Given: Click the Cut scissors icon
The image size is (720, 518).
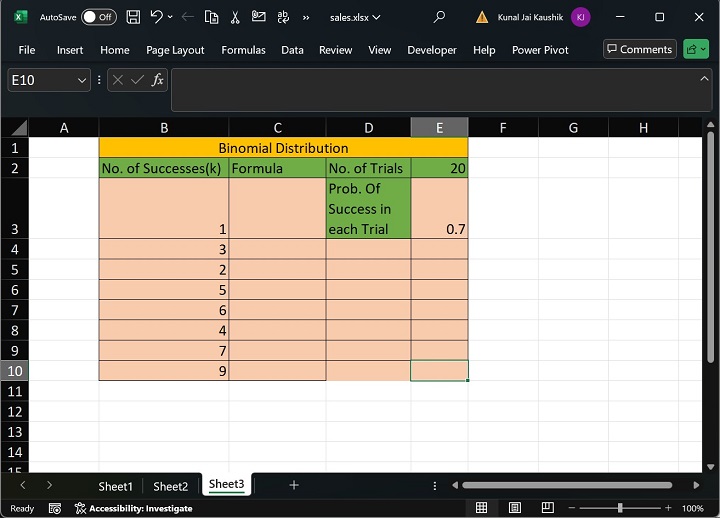Looking at the screenshot, I should click(234, 17).
